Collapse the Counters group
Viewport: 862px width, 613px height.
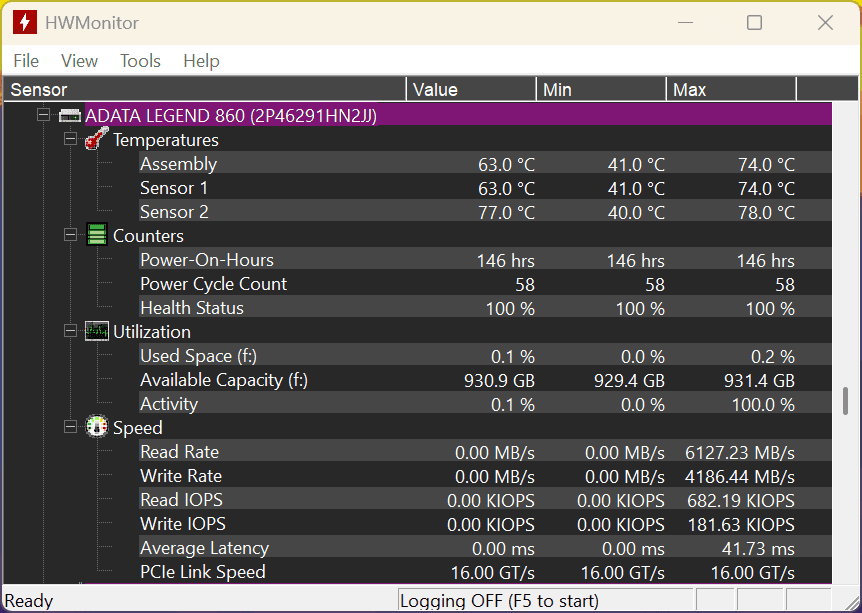click(x=70, y=235)
